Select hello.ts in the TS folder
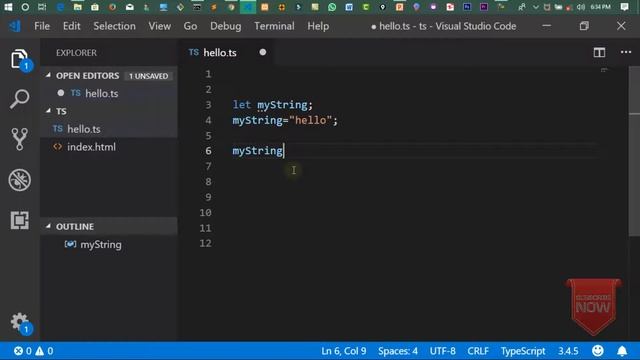 [x=109, y=129]
